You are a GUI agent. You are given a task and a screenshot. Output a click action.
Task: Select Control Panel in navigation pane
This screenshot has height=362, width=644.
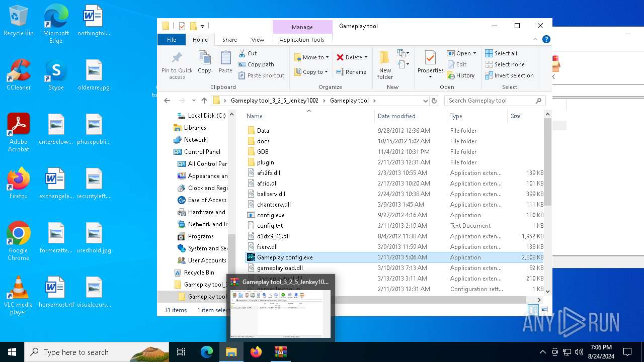202,152
